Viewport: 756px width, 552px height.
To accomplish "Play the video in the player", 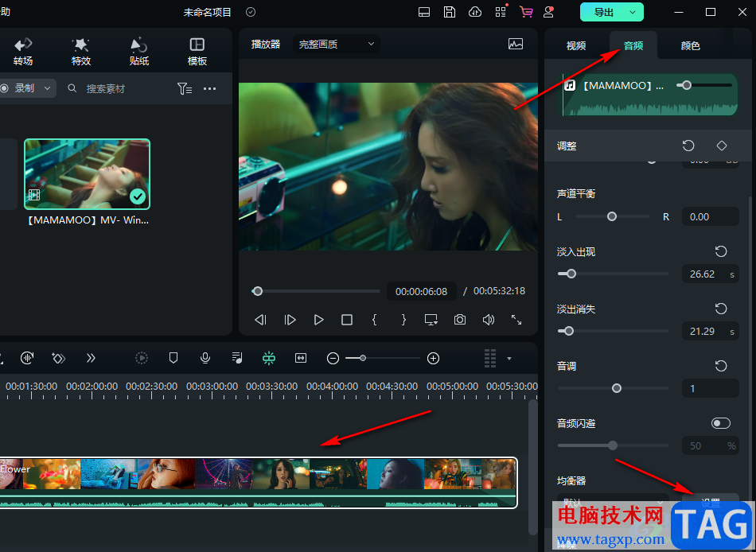I will (x=318, y=320).
